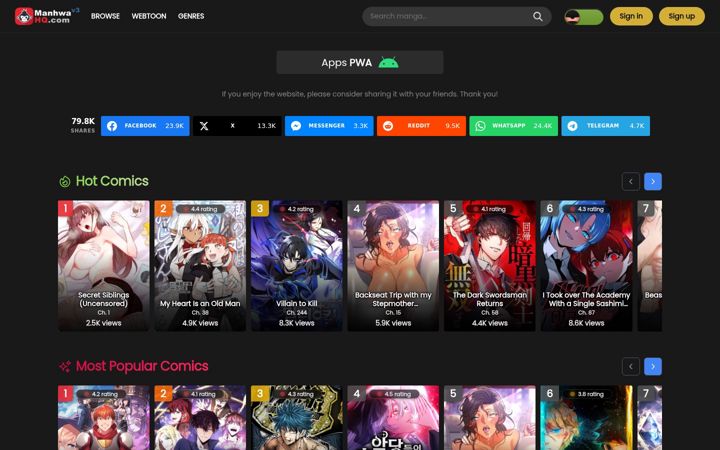Share via Messenger
Screen dimensions: 720x450
329,126
